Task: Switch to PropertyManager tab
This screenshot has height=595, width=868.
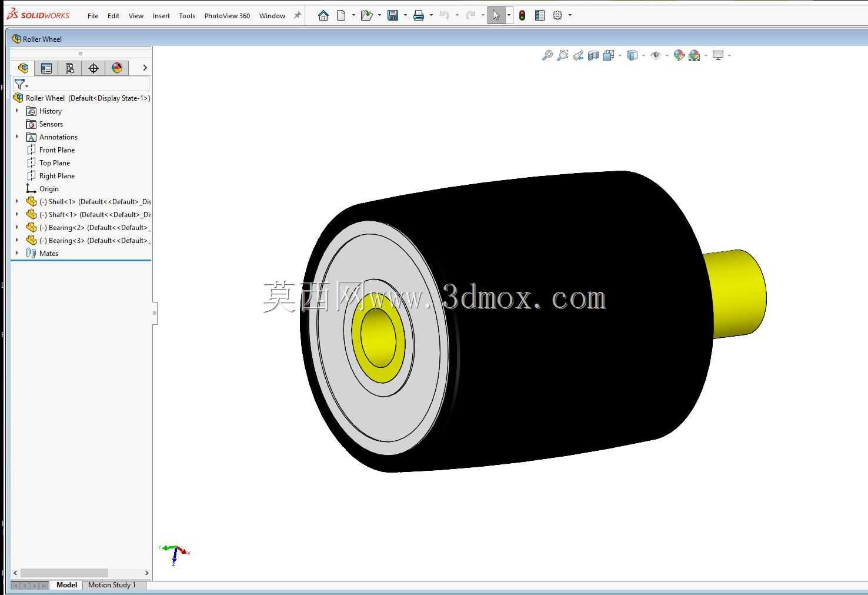Action: [x=46, y=68]
